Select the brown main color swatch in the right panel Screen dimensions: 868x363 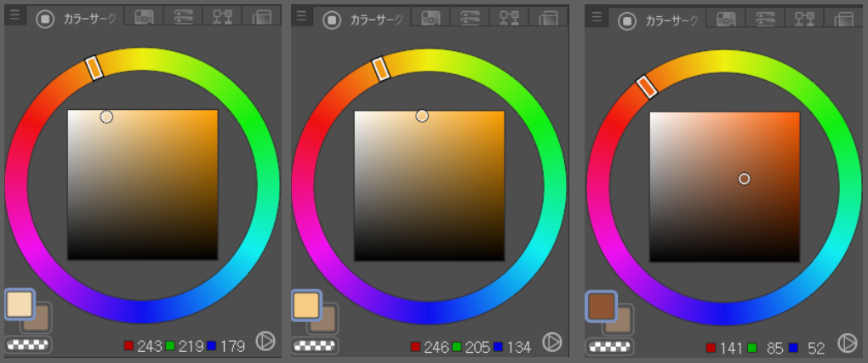pos(602,307)
